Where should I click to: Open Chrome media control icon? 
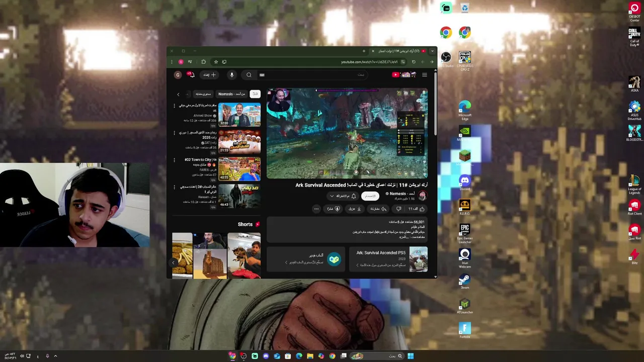click(x=190, y=62)
